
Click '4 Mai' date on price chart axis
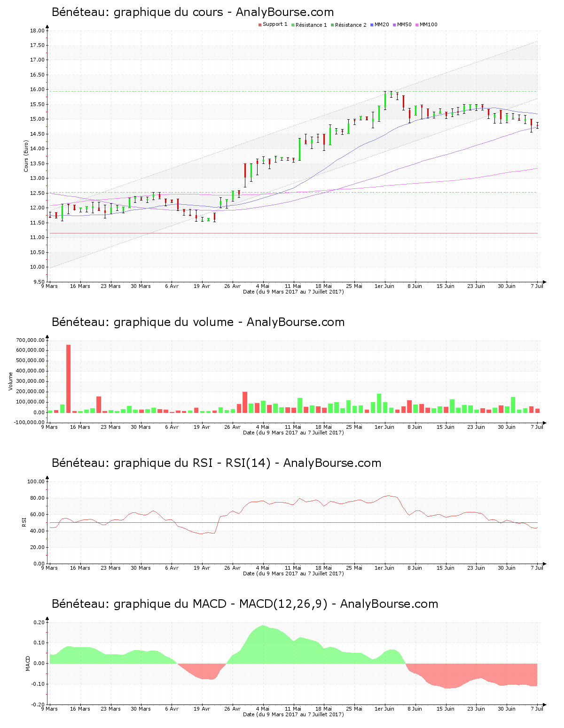[263, 286]
